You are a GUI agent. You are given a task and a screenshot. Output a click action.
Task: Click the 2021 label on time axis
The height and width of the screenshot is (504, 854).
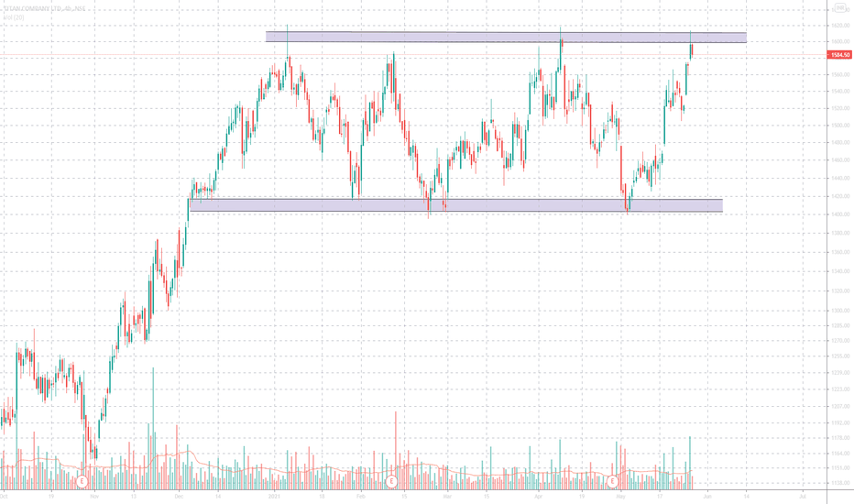[275, 497]
